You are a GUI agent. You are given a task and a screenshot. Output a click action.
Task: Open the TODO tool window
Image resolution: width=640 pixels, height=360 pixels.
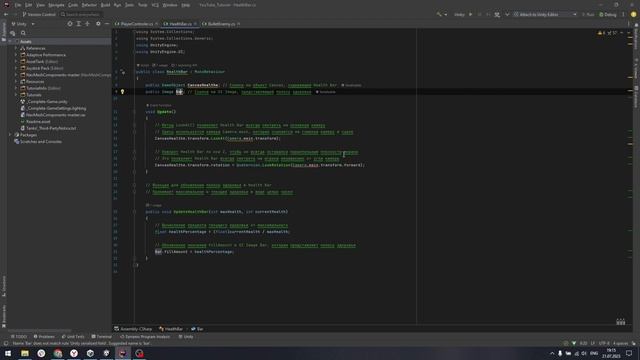click(19, 337)
